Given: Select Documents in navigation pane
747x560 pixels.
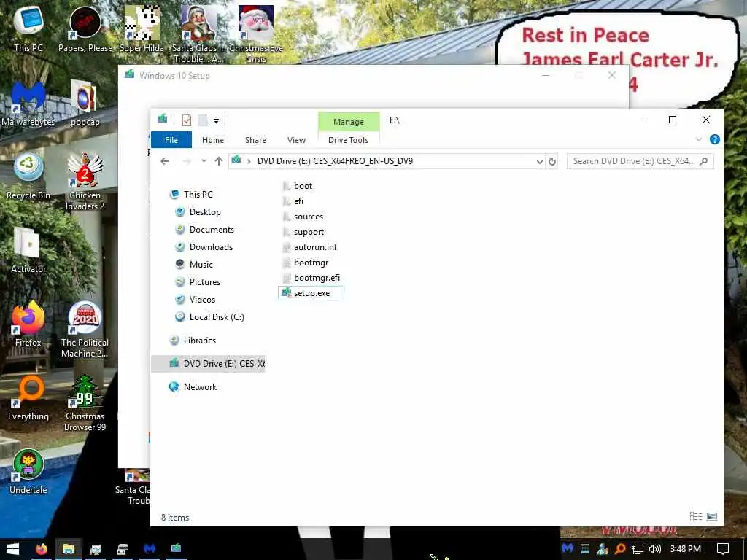Looking at the screenshot, I should tap(205, 230).
